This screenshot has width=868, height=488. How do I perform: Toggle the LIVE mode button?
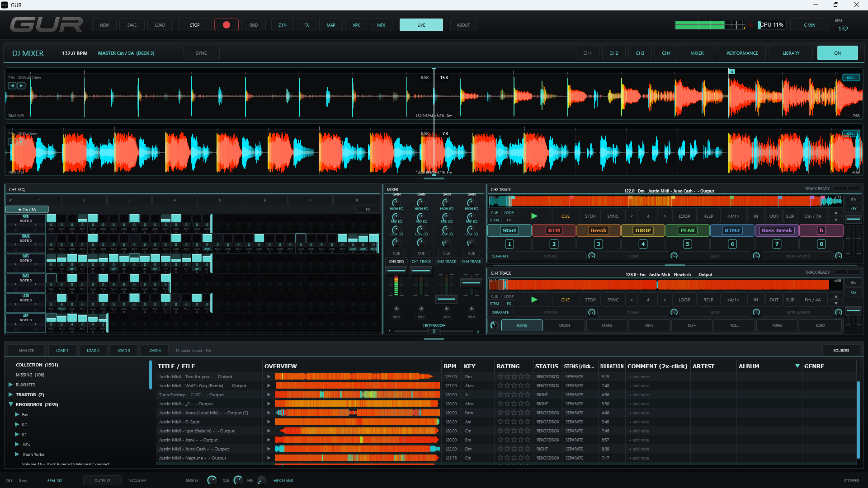[x=421, y=25]
